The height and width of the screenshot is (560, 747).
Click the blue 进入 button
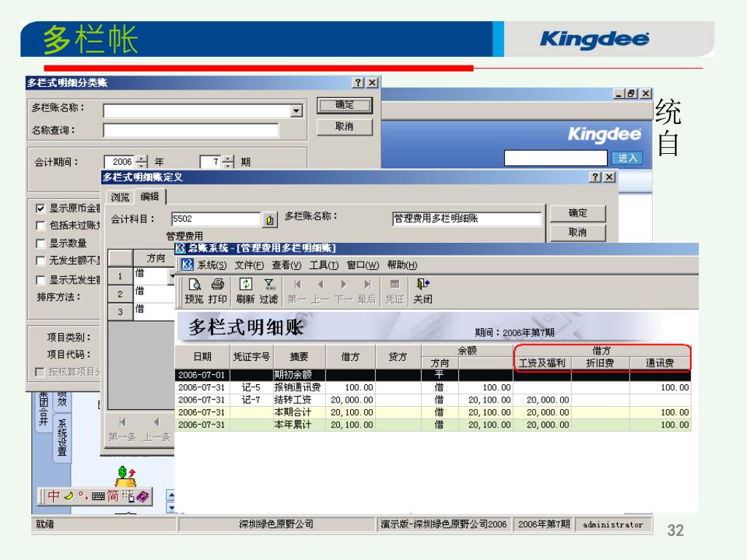tap(627, 158)
